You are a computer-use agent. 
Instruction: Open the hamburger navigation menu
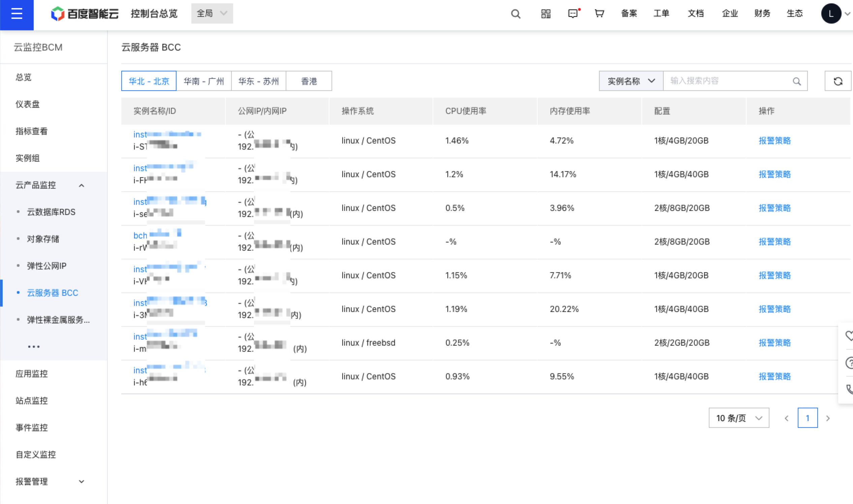pos(17,14)
